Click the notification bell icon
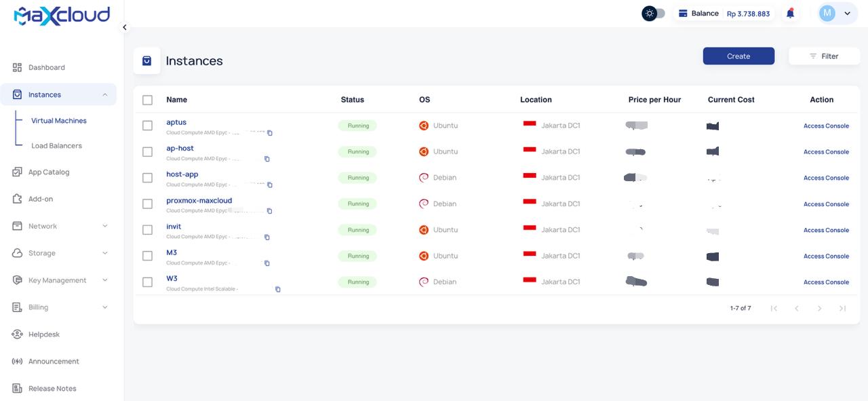The image size is (868, 401). (790, 13)
